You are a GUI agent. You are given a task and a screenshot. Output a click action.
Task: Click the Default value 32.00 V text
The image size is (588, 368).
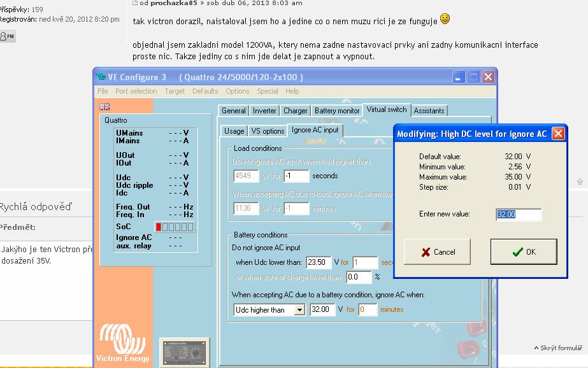click(475, 156)
